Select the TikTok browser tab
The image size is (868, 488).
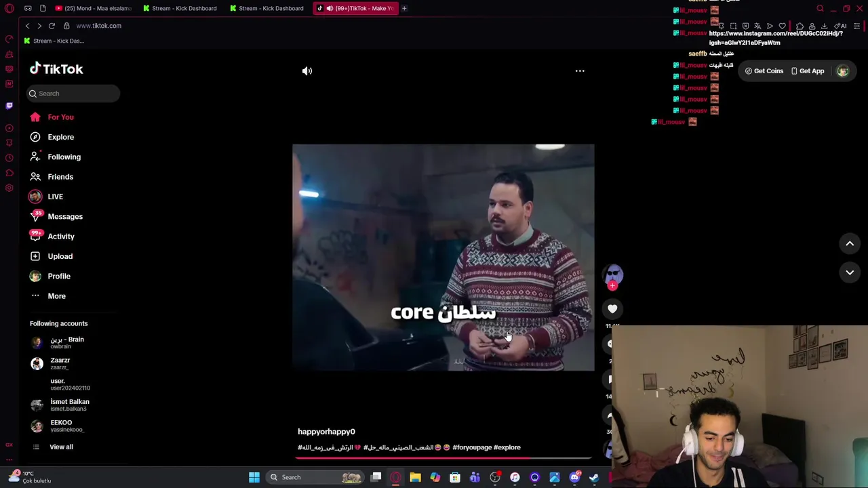coord(355,8)
